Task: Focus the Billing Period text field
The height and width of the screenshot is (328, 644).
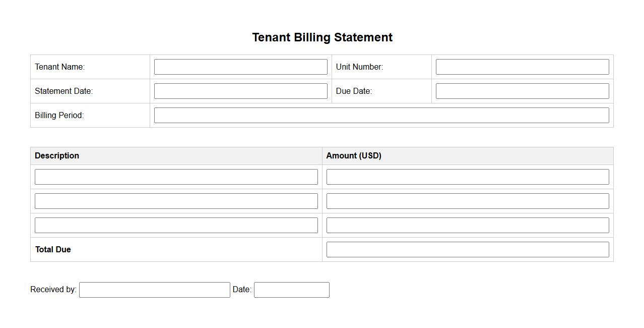Action: 381,116
